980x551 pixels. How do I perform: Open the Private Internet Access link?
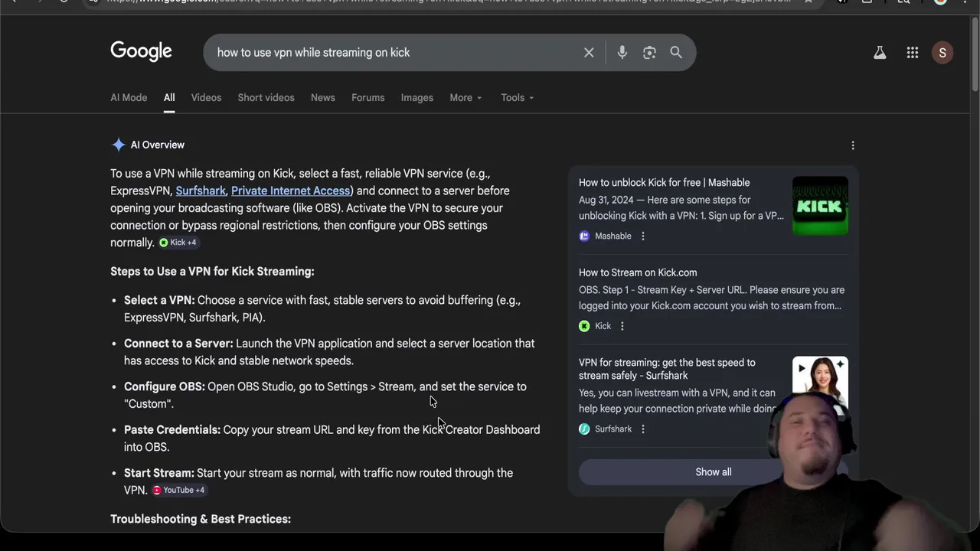pos(290,191)
